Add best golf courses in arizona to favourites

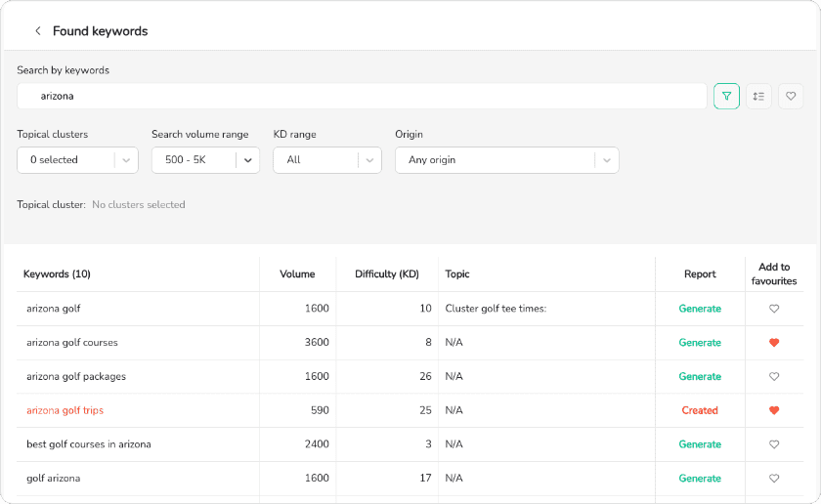(774, 444)
